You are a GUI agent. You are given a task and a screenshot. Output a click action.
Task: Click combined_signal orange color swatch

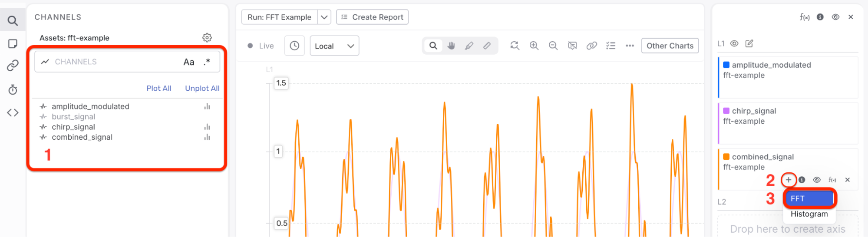[726, 157]
